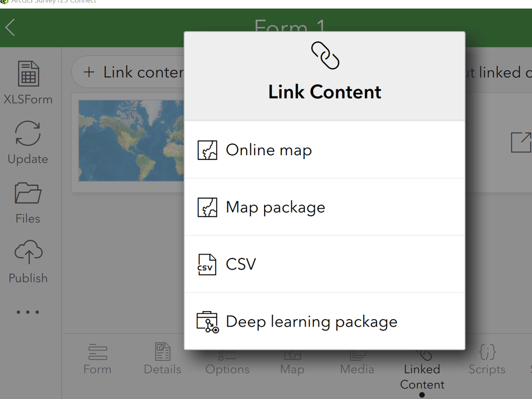Click the Link content button
Image resolution: width=532 pixels, height=399 pixels.
pyautogui.click(x=128, y=72)
